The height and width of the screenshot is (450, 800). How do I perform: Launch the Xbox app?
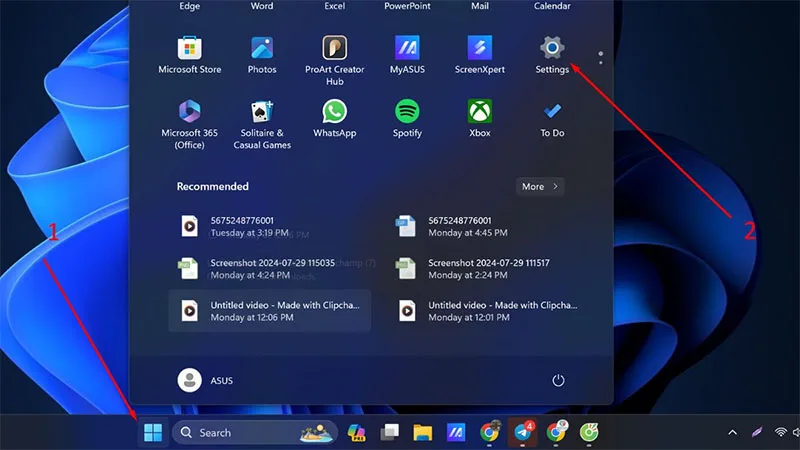tap(480, 118)
